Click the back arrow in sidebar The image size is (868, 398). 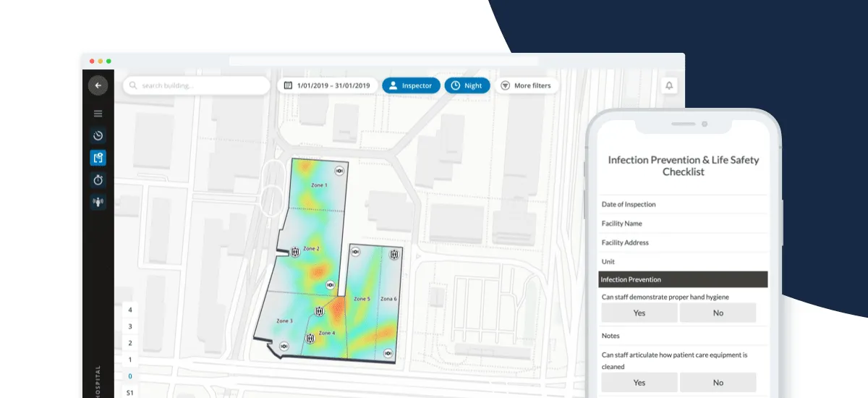pyautogui.click(x=98, y=85)
